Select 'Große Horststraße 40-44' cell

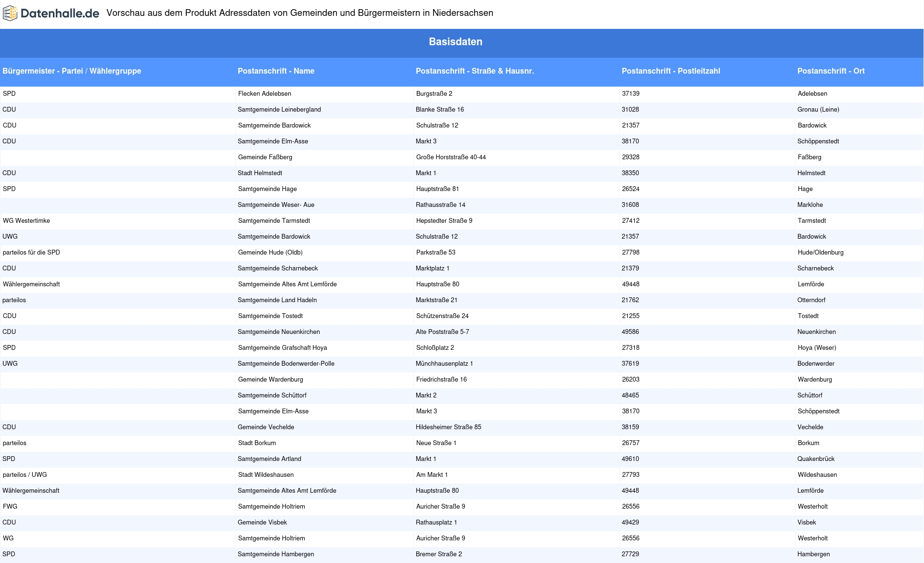coord(516,157)
